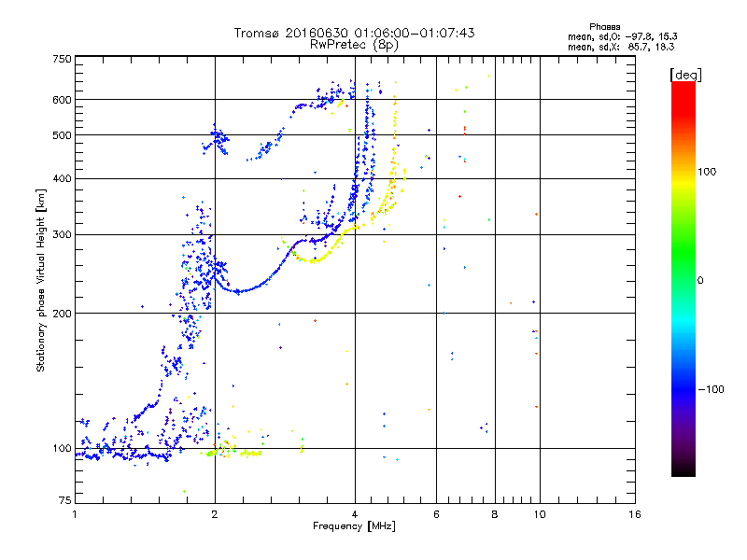Click y-axis tick label '300'
The height and width of the screenshot is (560, 747).
pyautogui.click(x=62, y=235)
